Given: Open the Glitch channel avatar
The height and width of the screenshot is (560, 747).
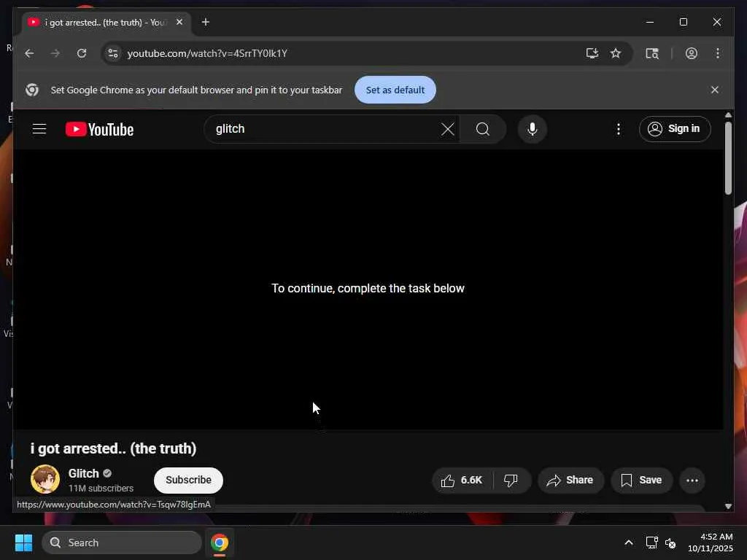Looking at the screenshot, I should [x=45, y=479].
